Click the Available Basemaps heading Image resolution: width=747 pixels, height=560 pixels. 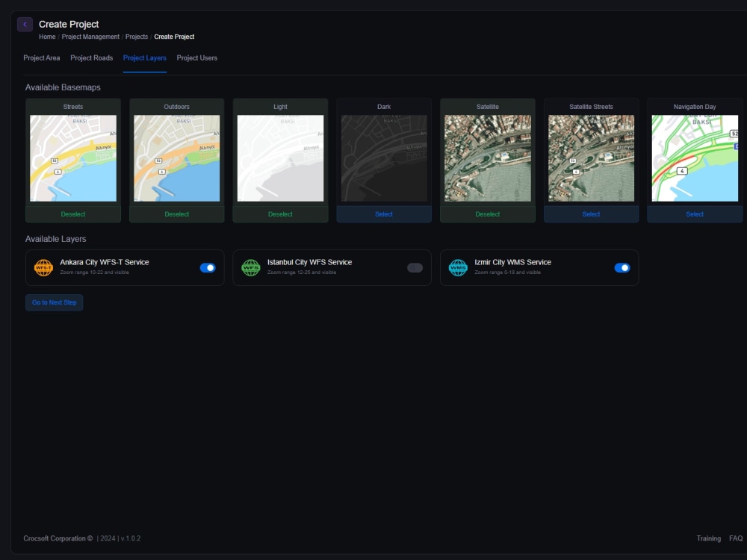click(x=63, y=87)
